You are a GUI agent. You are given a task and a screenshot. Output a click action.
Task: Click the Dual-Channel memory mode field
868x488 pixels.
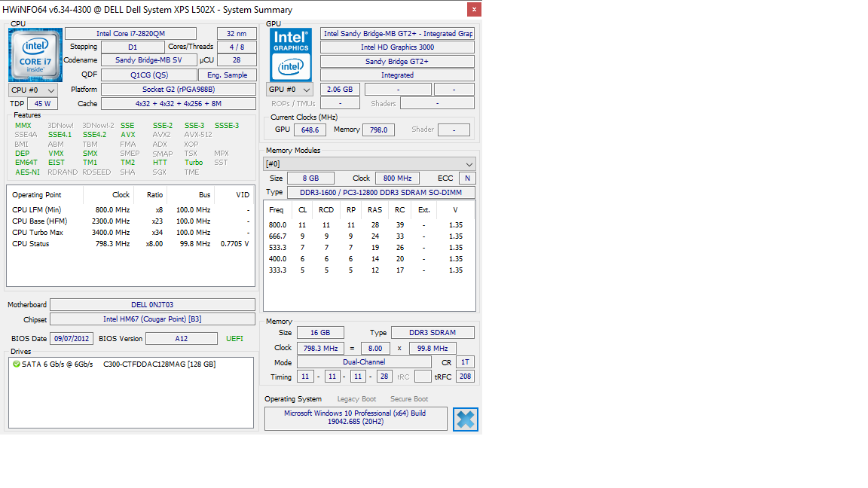click(363, 362)
